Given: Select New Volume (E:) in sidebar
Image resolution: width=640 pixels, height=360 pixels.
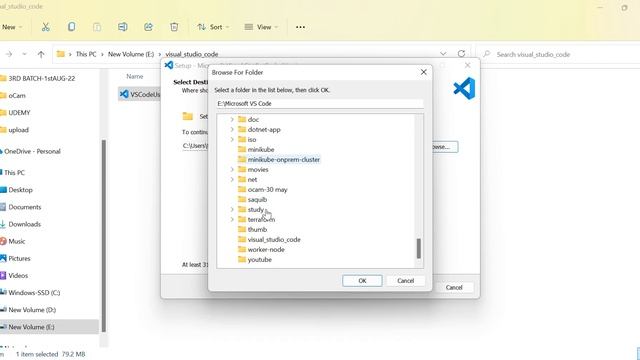Looking at the screenshot, I should (x=31, y=327).
